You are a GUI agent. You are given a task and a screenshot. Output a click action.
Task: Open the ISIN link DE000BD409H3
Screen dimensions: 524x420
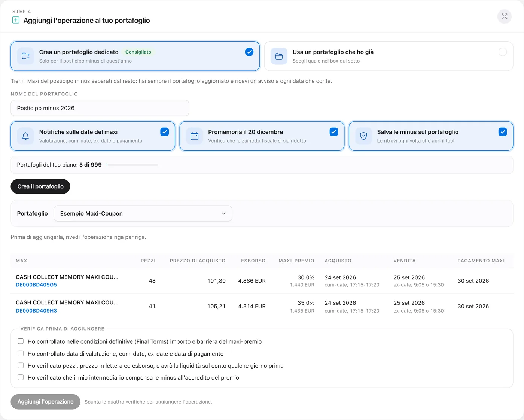[36, 311]
